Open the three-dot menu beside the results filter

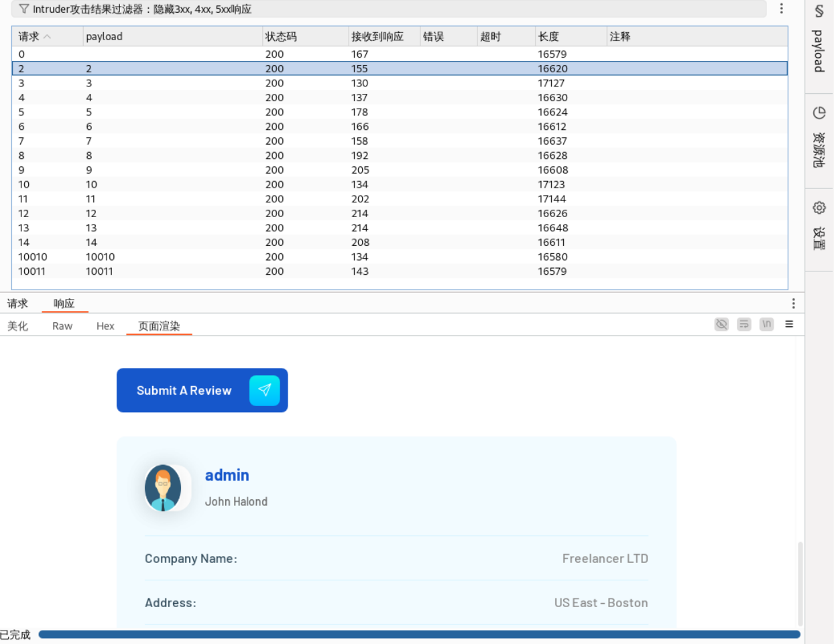click(781, 9)
